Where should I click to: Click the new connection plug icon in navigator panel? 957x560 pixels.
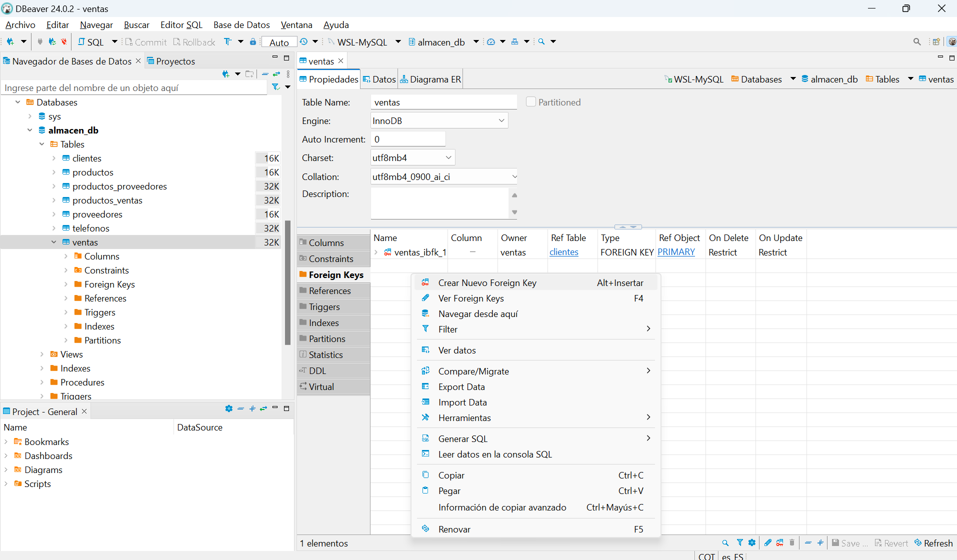(225, 74)
